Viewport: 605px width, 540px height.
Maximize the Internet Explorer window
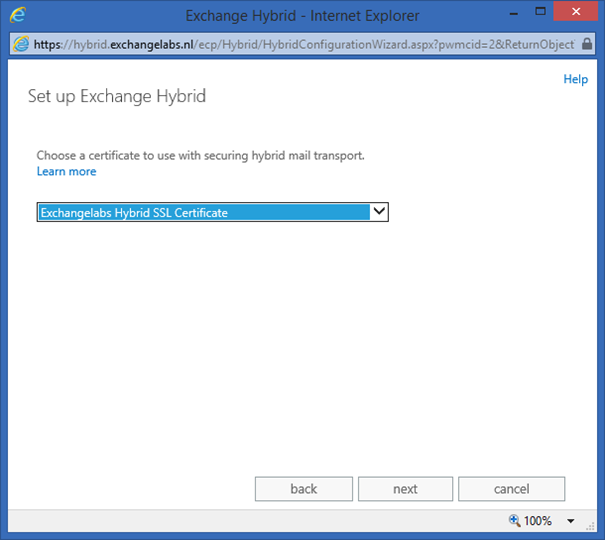click(x=540, y=14)
